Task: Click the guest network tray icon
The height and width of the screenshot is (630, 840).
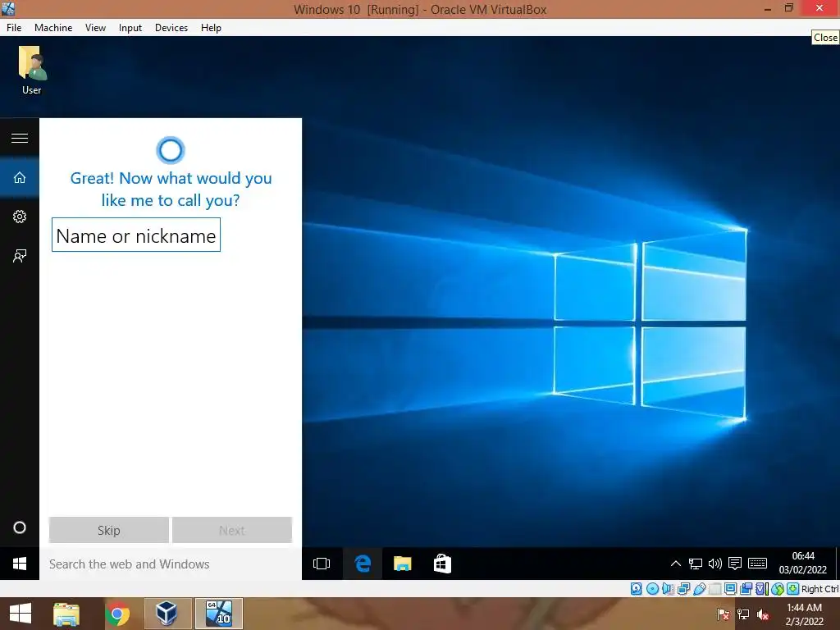Action: [x=696, y=564]
